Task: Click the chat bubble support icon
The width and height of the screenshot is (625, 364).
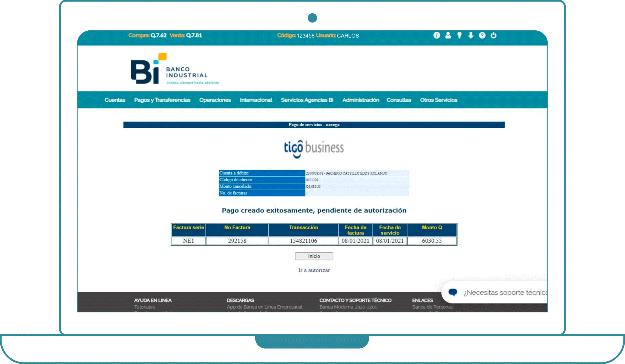Action: point(453,292)
